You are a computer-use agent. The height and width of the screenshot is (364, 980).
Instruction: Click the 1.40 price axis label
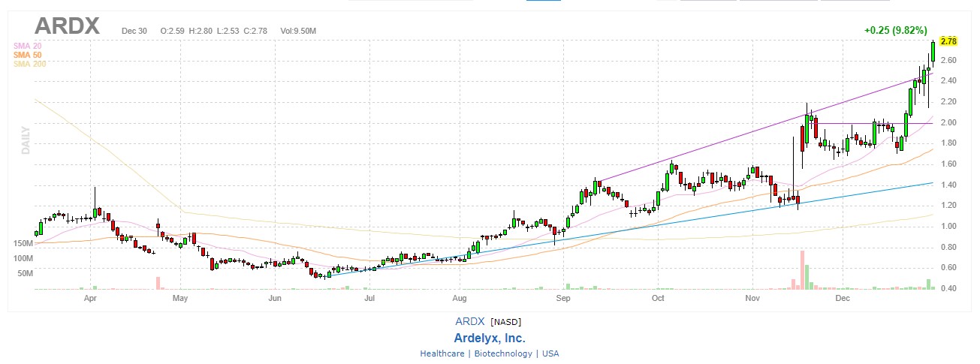point(948,185)
